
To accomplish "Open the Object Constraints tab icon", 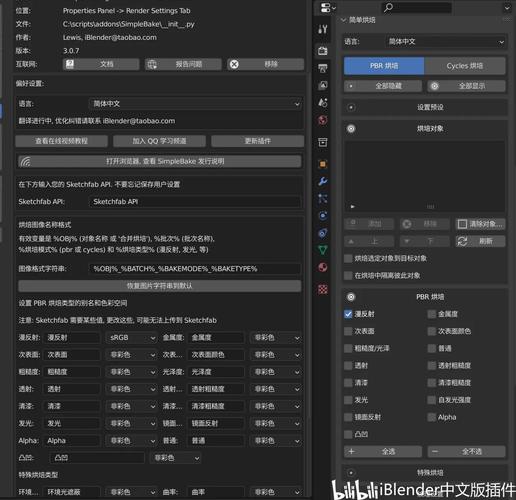I will coord(322,233).
